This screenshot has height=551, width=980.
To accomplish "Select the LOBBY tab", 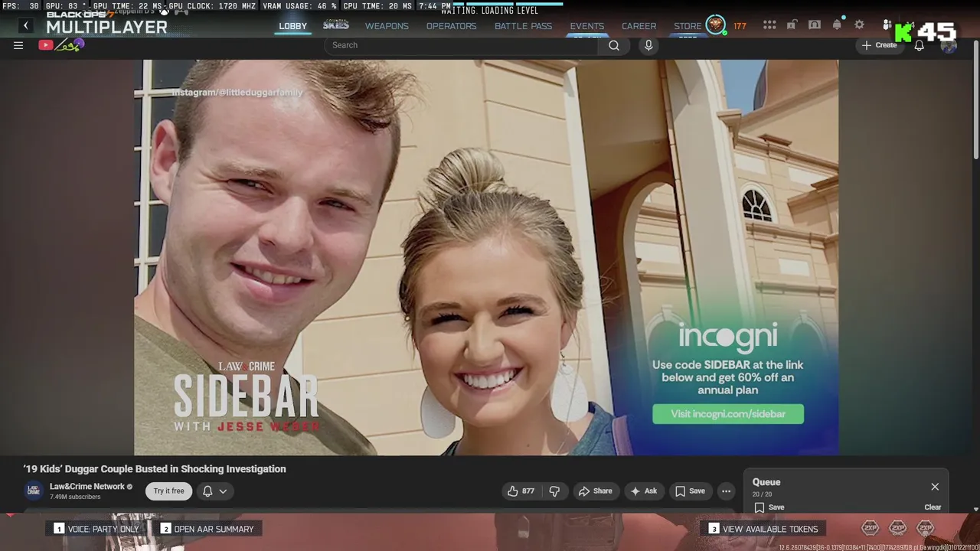I will click(x=292, y=26).
